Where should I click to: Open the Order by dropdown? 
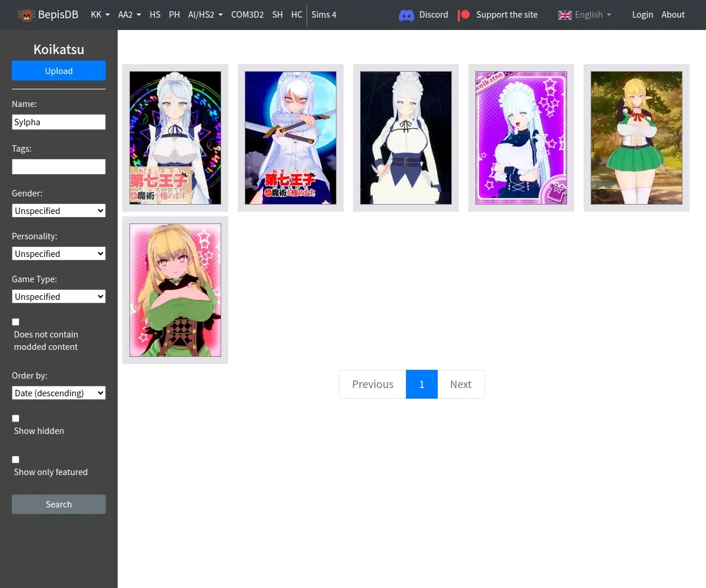(59, 393)
